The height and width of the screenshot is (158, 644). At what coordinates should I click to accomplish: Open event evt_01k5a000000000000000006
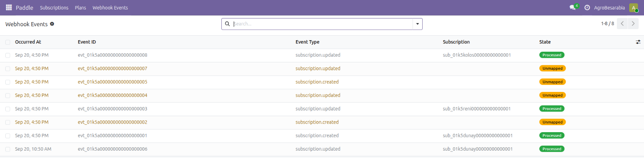113,149
